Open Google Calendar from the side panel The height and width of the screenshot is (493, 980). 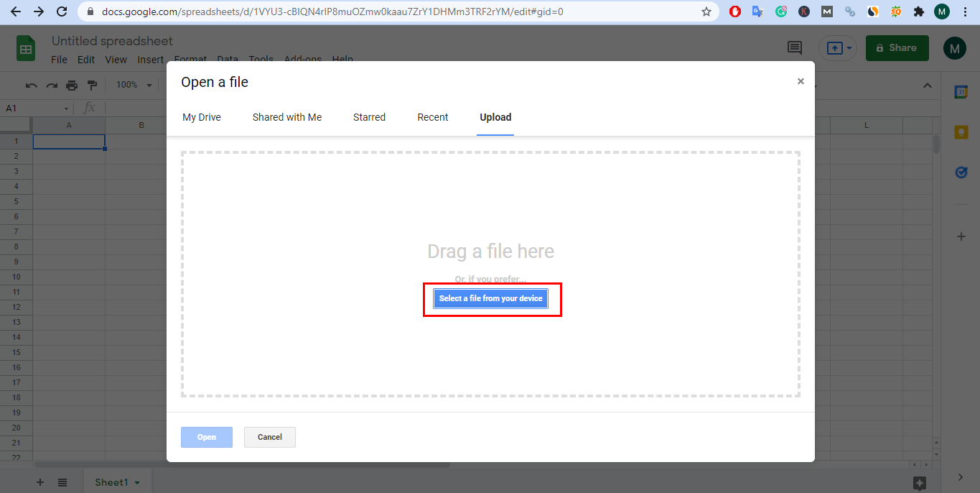(961, 92)
